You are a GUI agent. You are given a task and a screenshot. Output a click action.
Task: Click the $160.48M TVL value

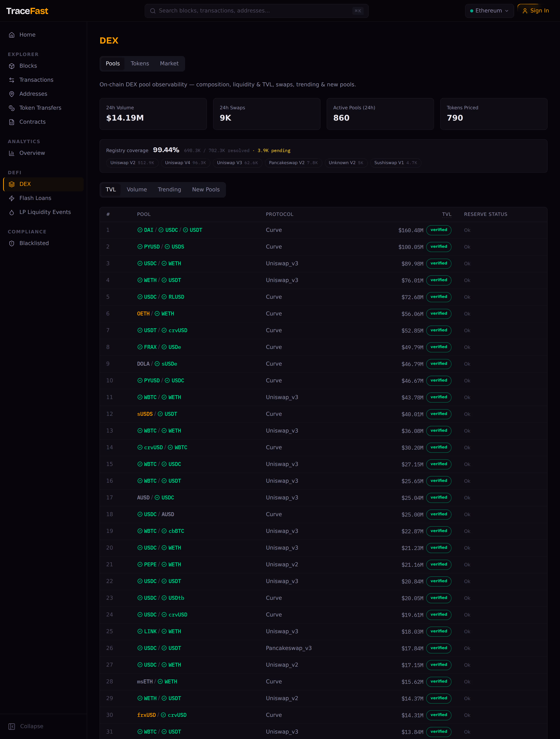tap(411, 230)
